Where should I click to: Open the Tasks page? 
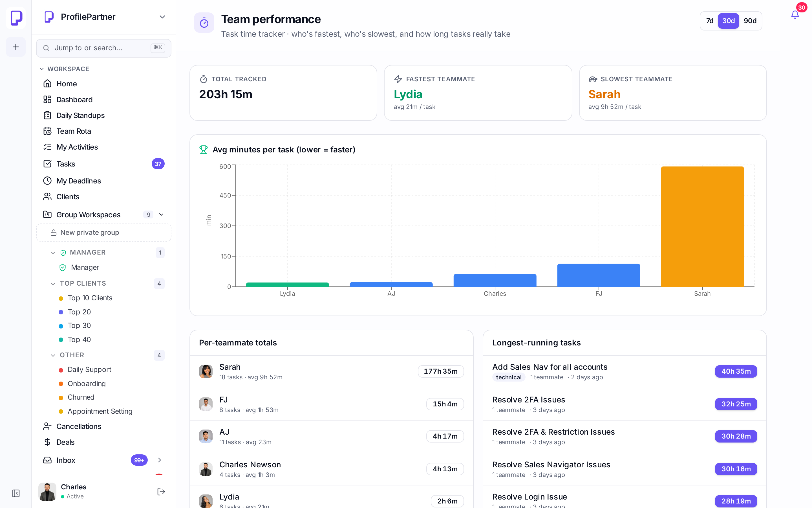pos(104,164)
